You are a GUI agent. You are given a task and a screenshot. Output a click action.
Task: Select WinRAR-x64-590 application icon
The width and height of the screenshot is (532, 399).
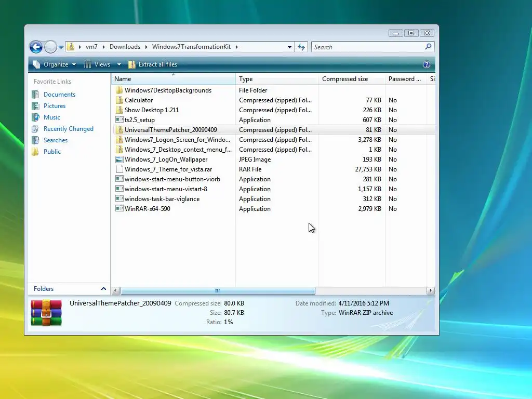point(119,208)
